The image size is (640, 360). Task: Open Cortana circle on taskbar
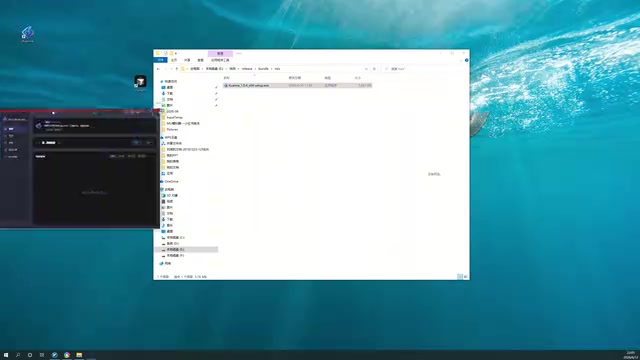[30, 355]
